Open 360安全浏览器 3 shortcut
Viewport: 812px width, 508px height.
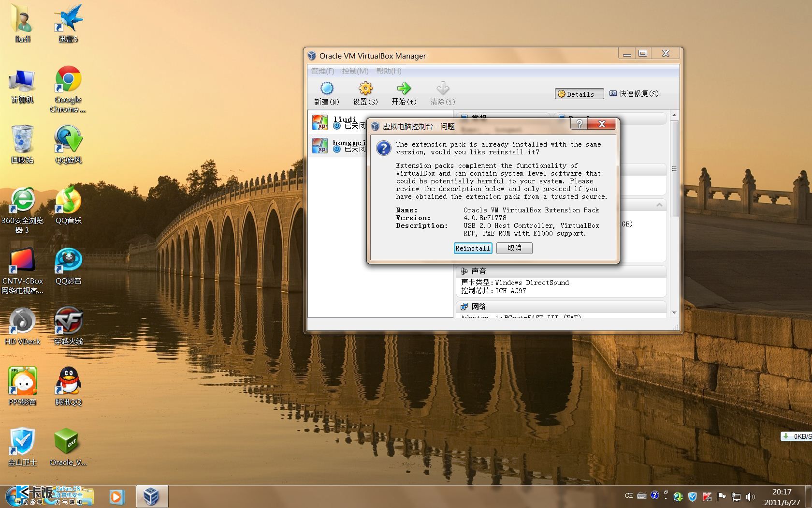(23, 210)
